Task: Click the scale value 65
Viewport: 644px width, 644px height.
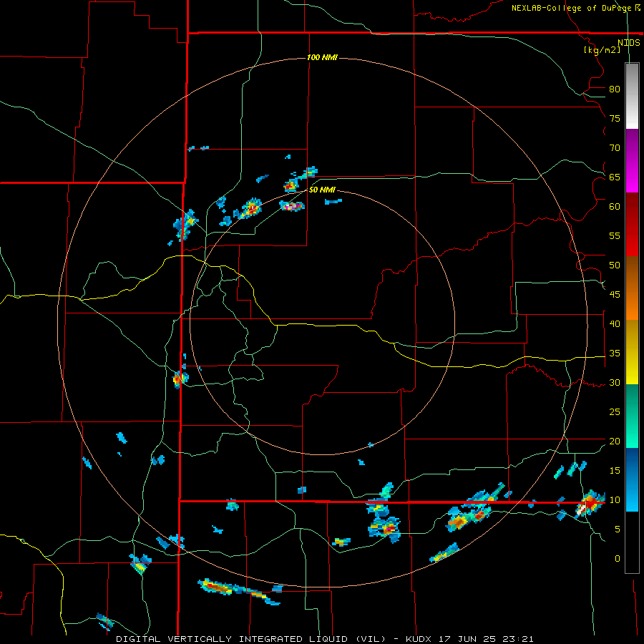Action: click(x=615, y=177)
